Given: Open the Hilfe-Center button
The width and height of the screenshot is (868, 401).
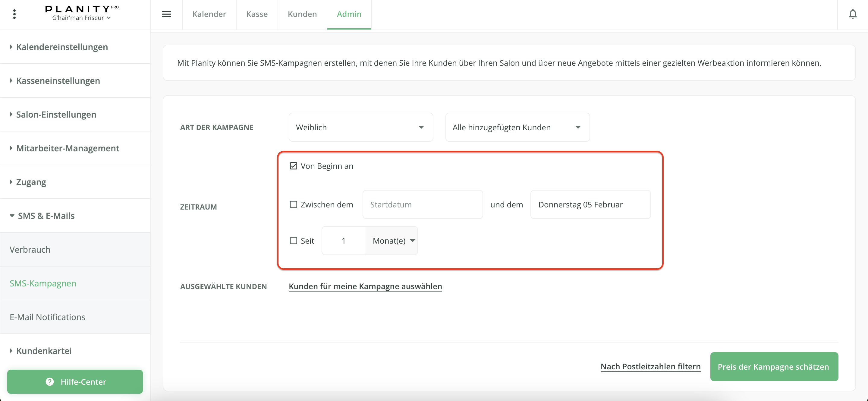Looking at the screenshot, I should tap(75, 381).
